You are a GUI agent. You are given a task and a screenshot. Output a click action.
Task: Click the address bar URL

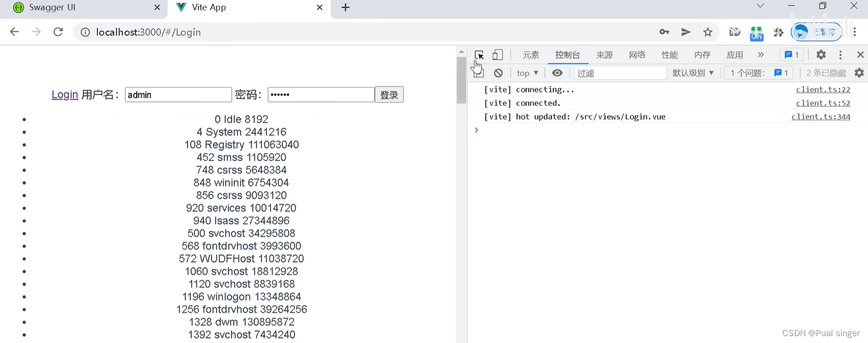click(x=149, y=32)
